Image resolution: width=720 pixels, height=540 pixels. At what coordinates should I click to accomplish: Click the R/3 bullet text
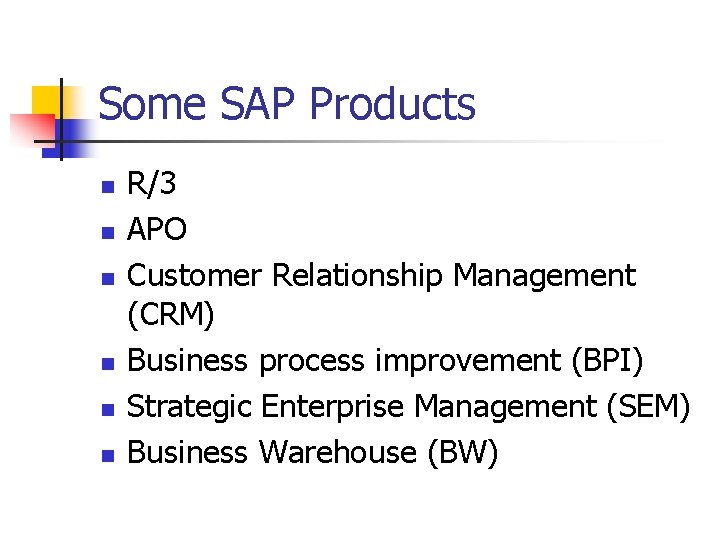coord(155,185)
